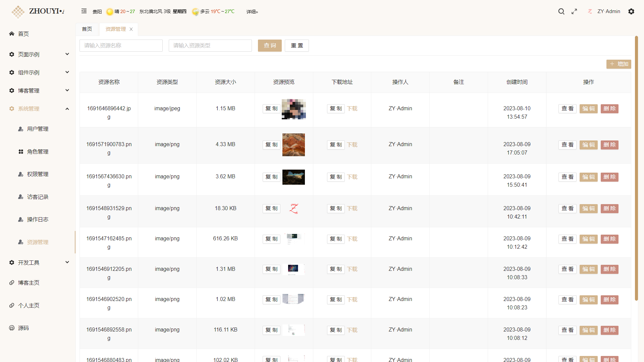Click the 增加 add button
The image size is (644, 362).
[x=619, y=64]
